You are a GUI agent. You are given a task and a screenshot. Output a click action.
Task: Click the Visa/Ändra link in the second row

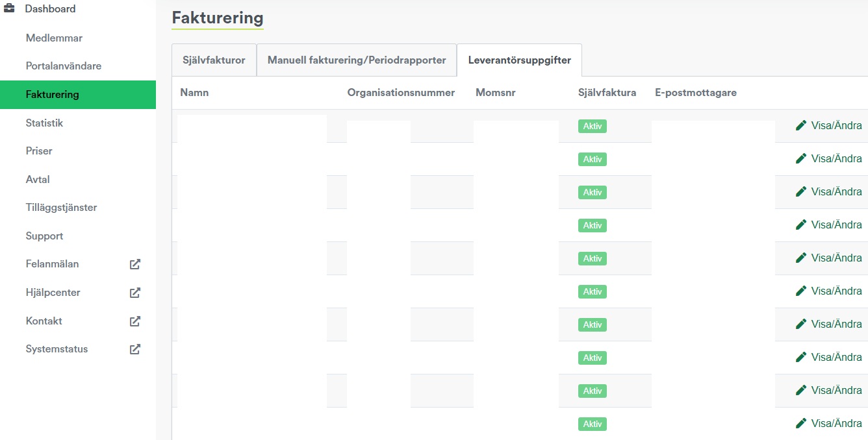pos(836,158)
